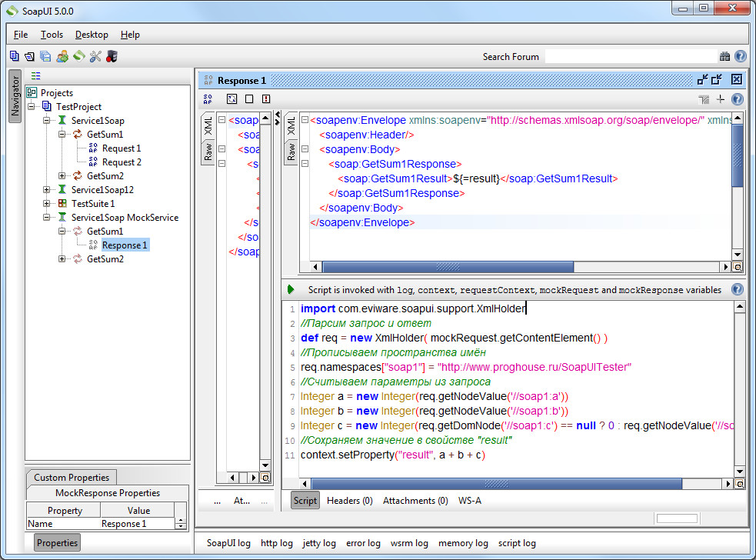
Task: Click the green SoapUI logo toolbar icon
Action: [78, 56]
